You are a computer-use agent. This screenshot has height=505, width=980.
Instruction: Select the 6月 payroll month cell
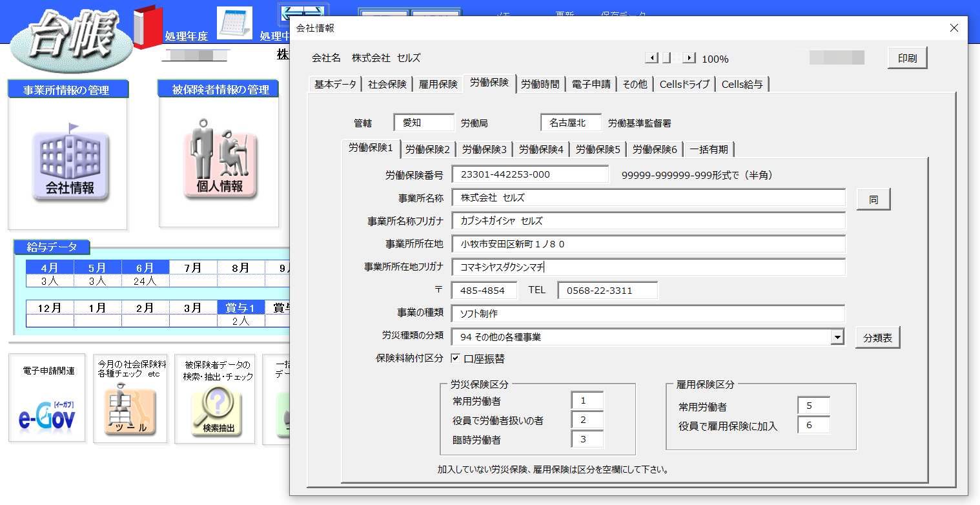tap(145, 267)
